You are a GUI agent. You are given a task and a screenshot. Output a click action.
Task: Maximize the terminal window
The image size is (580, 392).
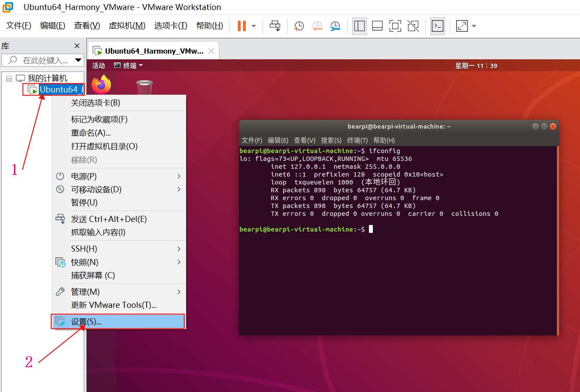click(x=544, y=126)
